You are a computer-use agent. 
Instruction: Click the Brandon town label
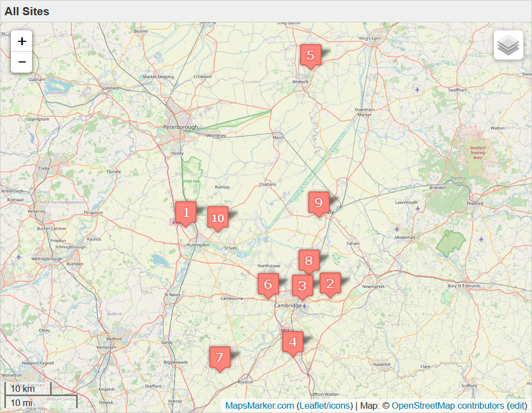437,187
